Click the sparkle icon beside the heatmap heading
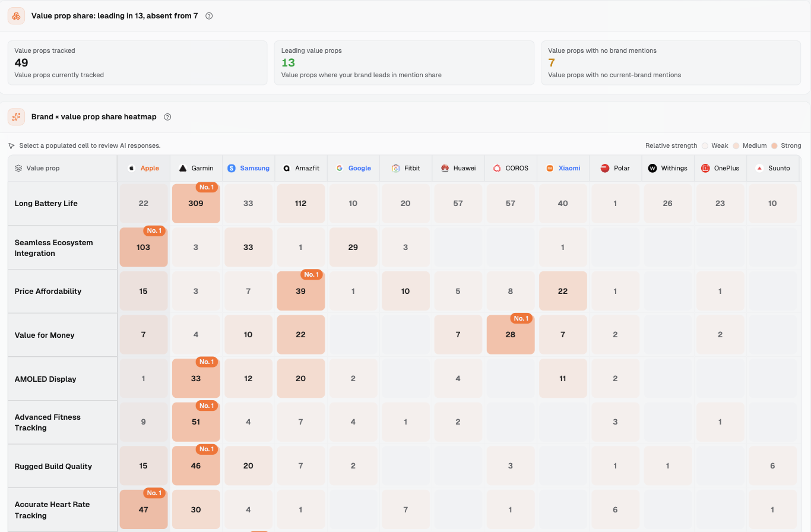The width and height of the screenshot is (811, 532). [17, 117]
